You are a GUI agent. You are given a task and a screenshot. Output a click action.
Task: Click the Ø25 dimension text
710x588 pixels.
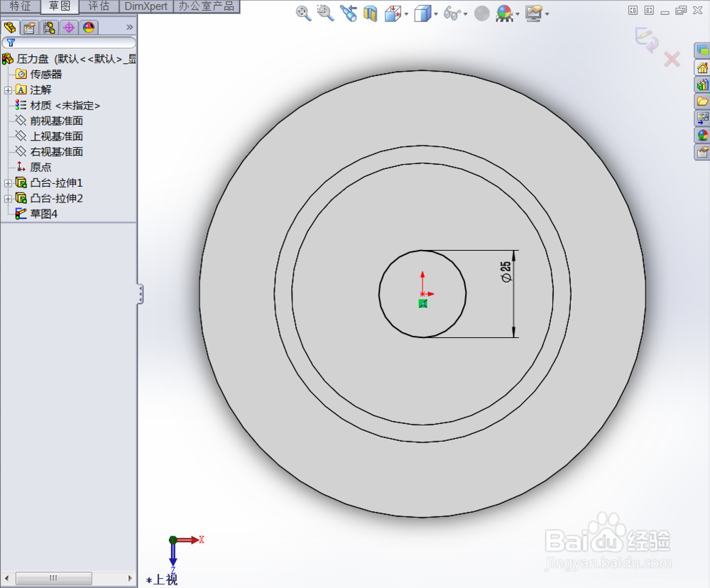[x=506, y=272]
